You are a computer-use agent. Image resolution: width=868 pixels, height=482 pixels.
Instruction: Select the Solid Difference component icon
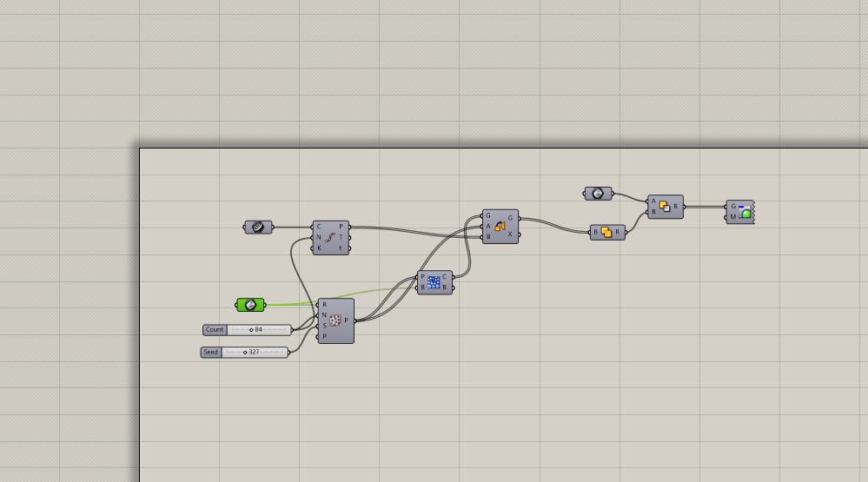tap(665, 207)
